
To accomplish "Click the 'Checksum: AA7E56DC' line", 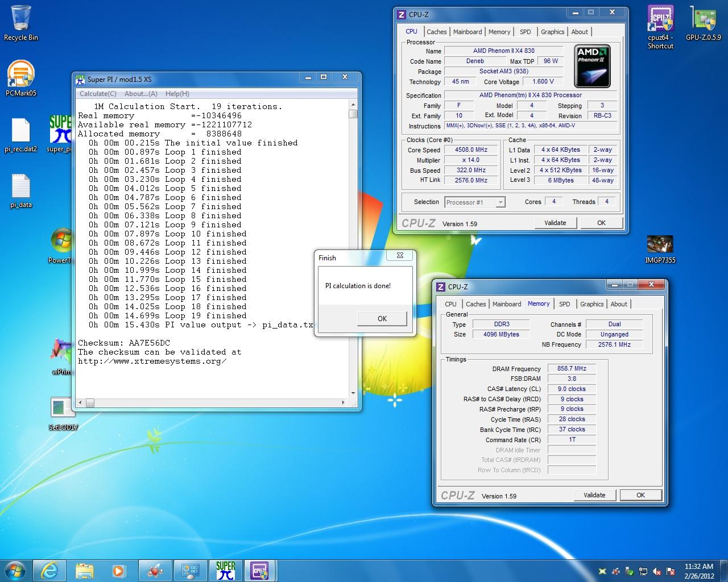I will [x=124, y=343].
